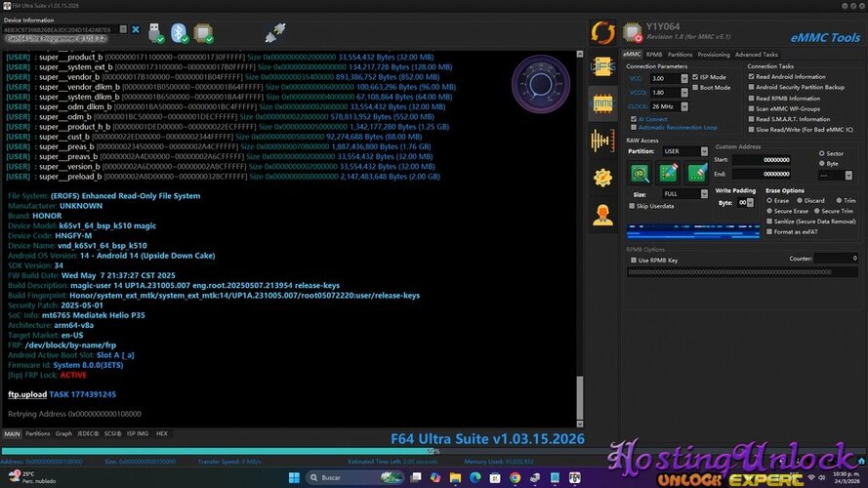Image resolution: width=868 pixels, height=488 pixels.
Task: Select the Secure Erase radio button
Action: (769, 211)
